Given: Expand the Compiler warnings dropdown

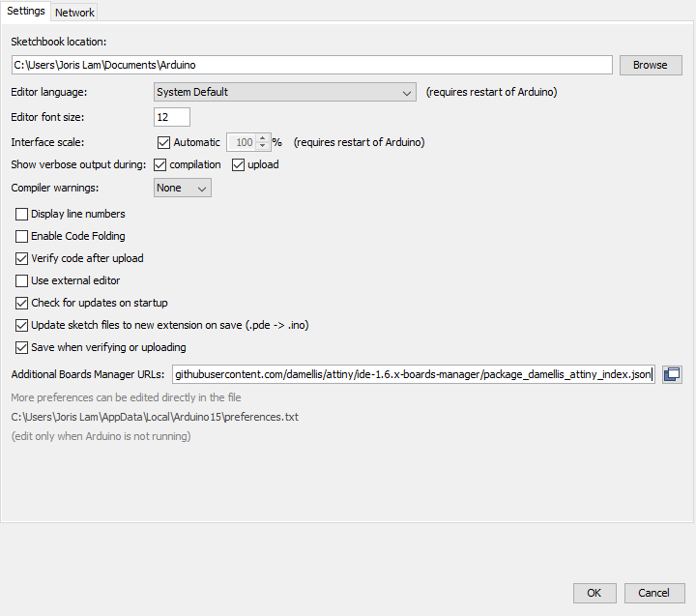Looking at the screenshot, I should (183, 188).
